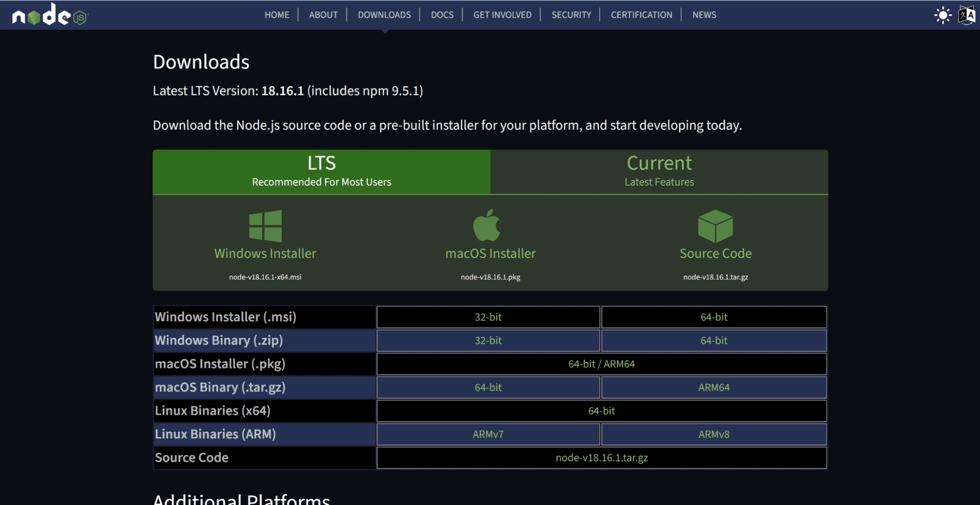Click node-v18.16.1.tar.gz in Source Code row
The width and height of the screenshot is (980, 505).
[602, 458]
